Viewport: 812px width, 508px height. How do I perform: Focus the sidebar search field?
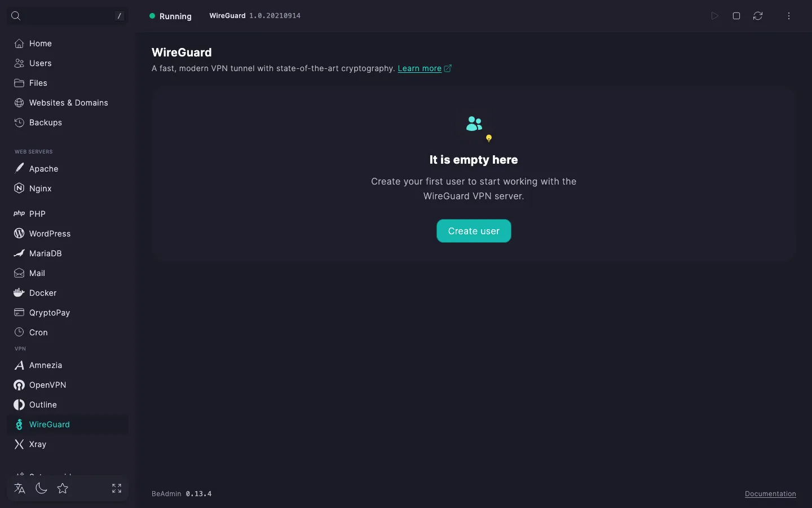pyautogui.click(x=68, y=16)
